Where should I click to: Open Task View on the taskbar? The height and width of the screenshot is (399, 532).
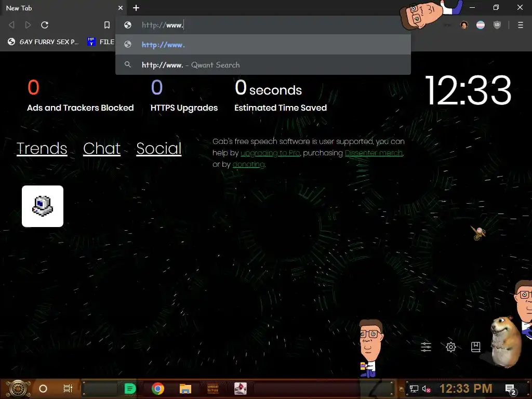(x=68, y=389)
